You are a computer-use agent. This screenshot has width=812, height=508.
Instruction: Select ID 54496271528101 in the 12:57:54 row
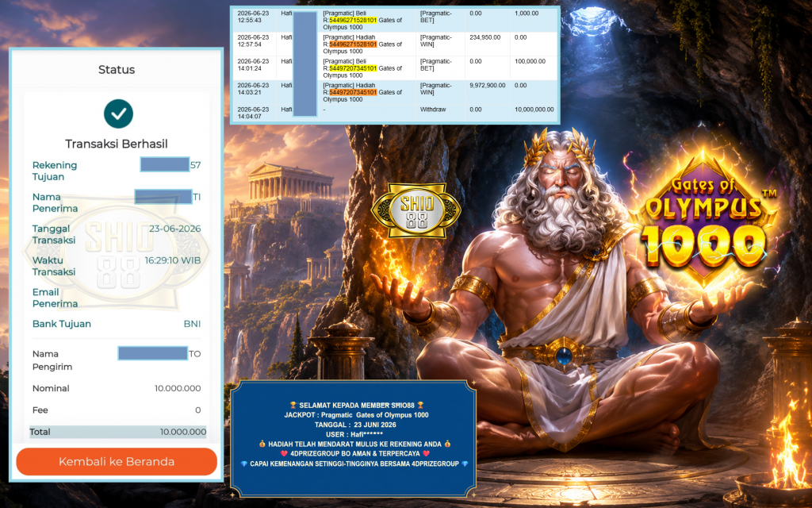point(353,44)
